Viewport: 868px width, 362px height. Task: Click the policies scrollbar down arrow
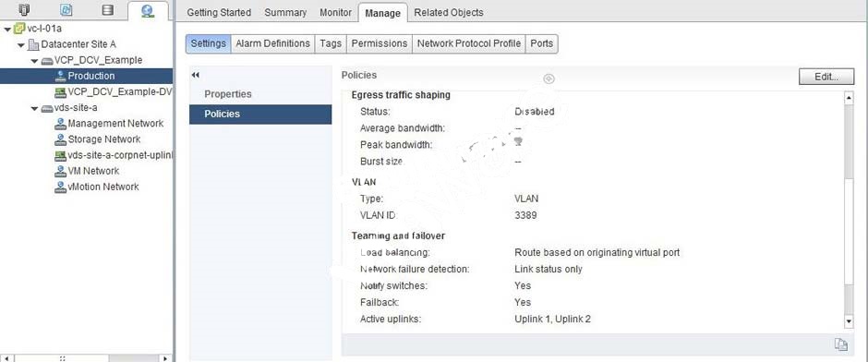[x=849, y=321]
